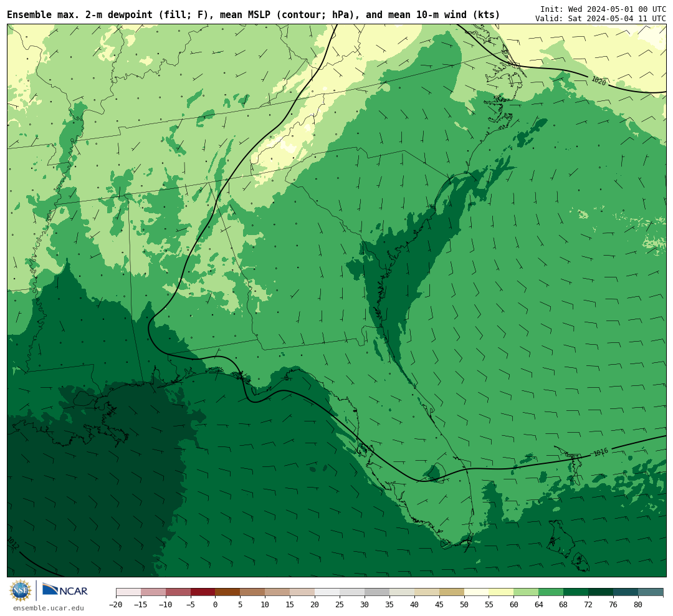Click the colorbar label 72
Screen dimensions: 673x616
588,605
